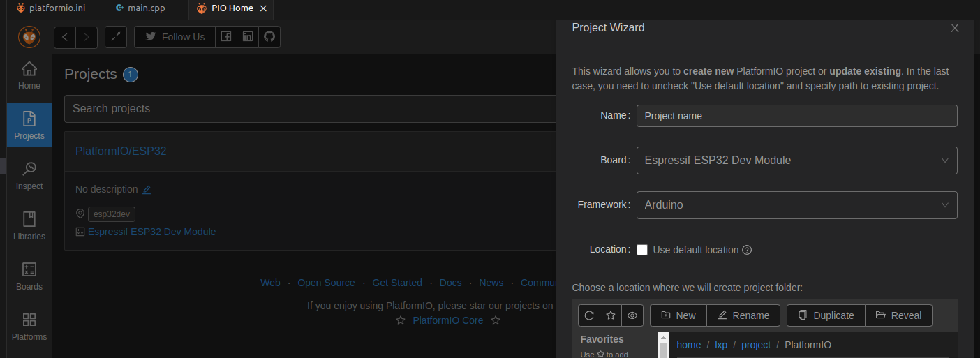Click the Project name input field
Viewport: 980px width, 358px height.
coord(796,116)
